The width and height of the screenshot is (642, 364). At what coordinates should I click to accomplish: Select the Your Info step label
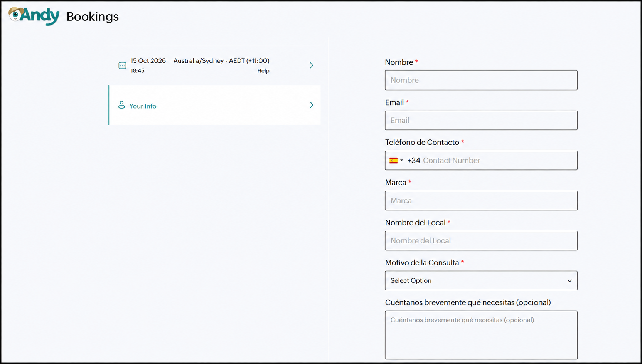click(143, 106)
